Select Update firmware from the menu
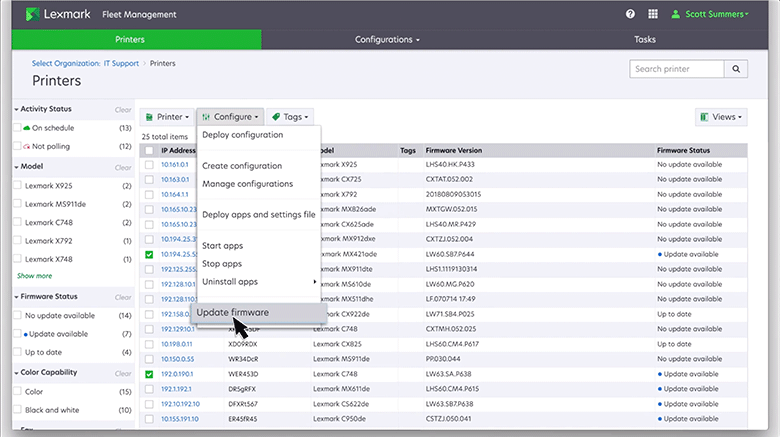780x437 pixels. pyautogui.click(x=233, y=313)
